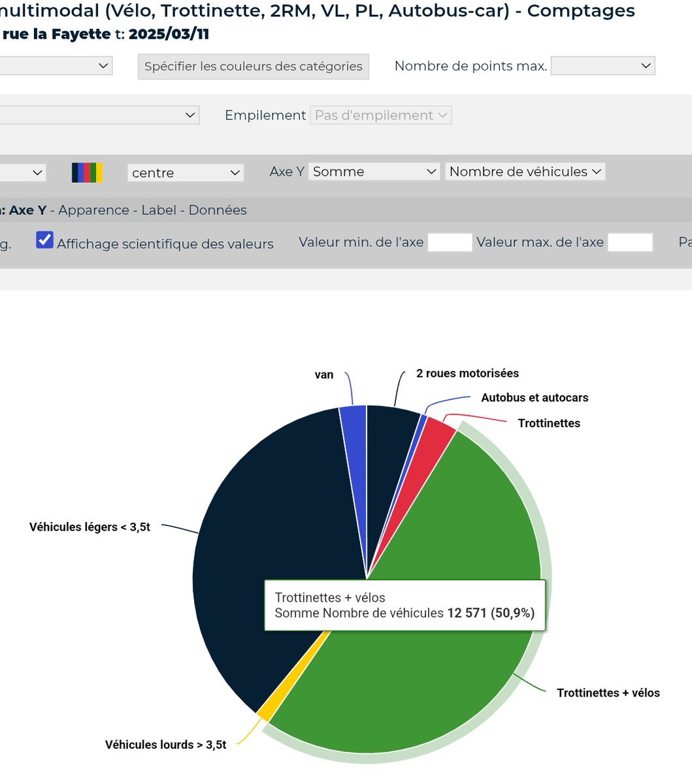Click the dark 'Véhicules légers < 3,5t' slice

click(x=274, y=523)
